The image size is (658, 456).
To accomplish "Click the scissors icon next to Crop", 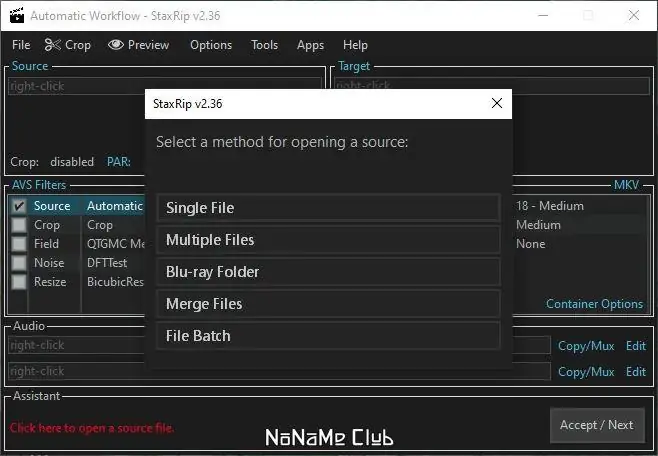I will (53, 45).
